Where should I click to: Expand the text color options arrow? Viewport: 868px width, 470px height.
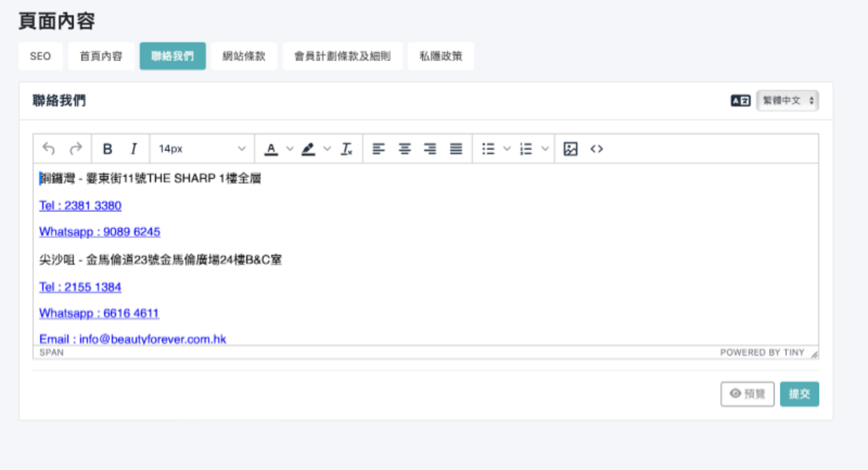click(x=290, y=149)
